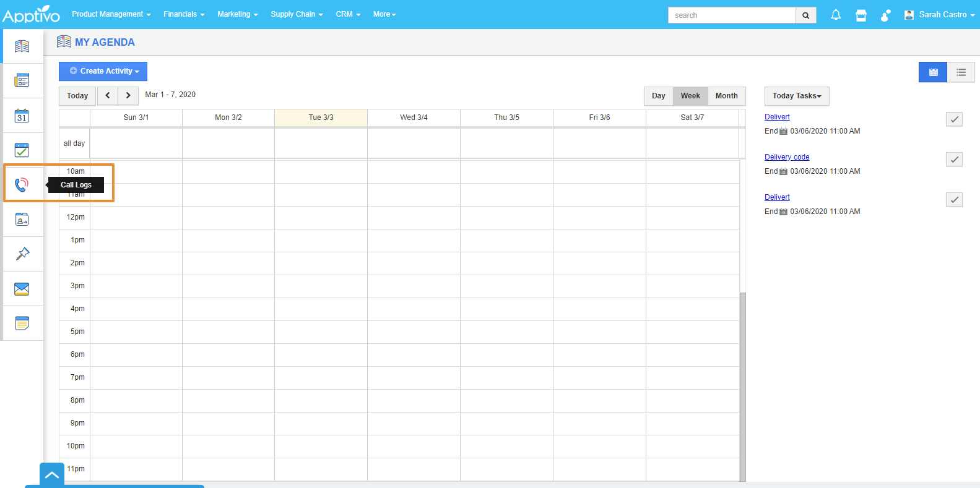Click the connections icon in header

click(886, 15)
